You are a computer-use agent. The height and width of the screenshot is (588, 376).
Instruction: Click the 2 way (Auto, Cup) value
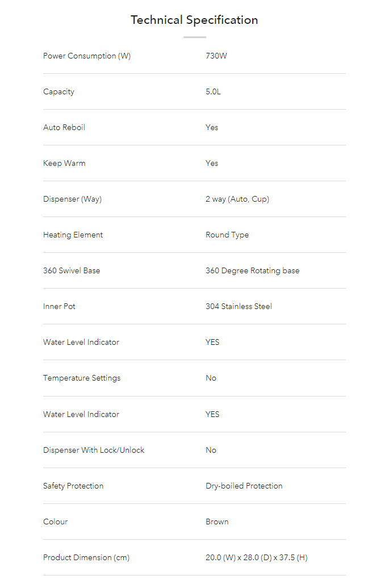(237, 199)
